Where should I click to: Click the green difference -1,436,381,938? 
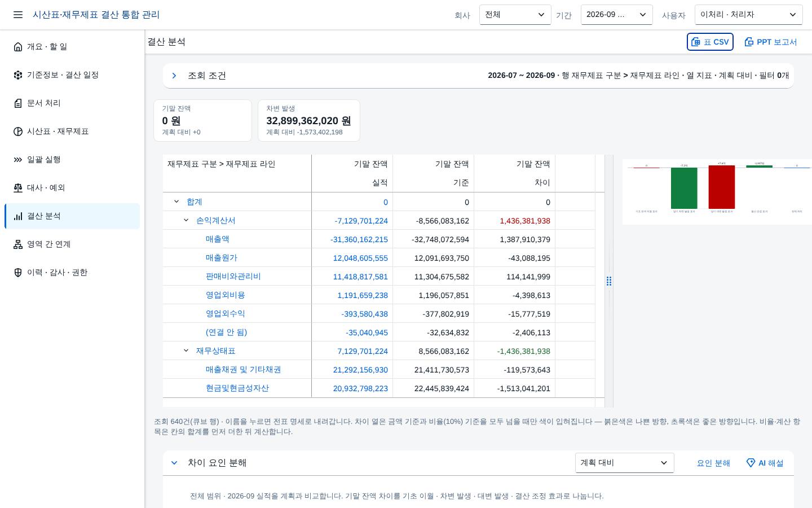(524, 351)
